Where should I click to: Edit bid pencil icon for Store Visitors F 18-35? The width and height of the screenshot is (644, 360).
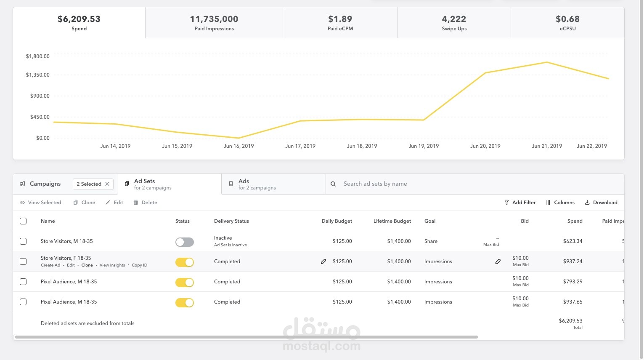click(x=498, y=261)
